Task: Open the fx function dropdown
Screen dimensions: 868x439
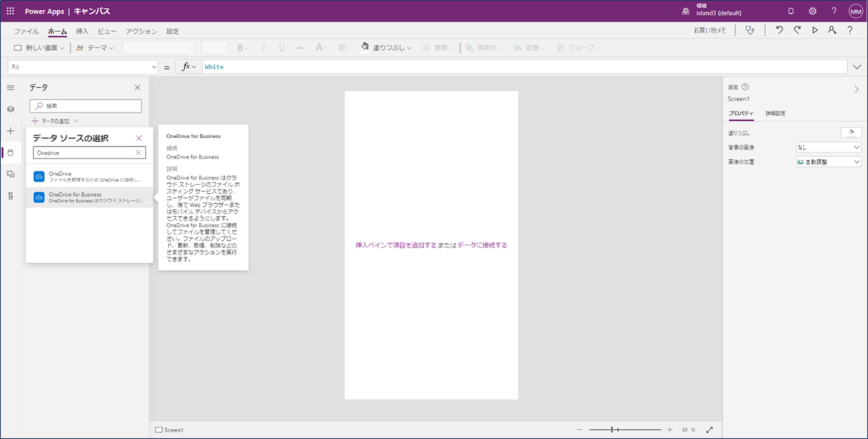Action: click(190, 67)
